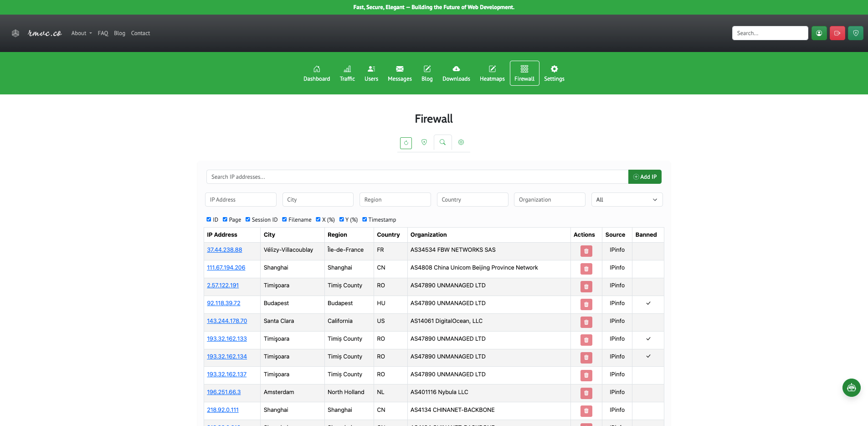The width and height of the screenshot is (868, 426).
Task: Expand the All filter dropdown
Action: coord(627,200)
